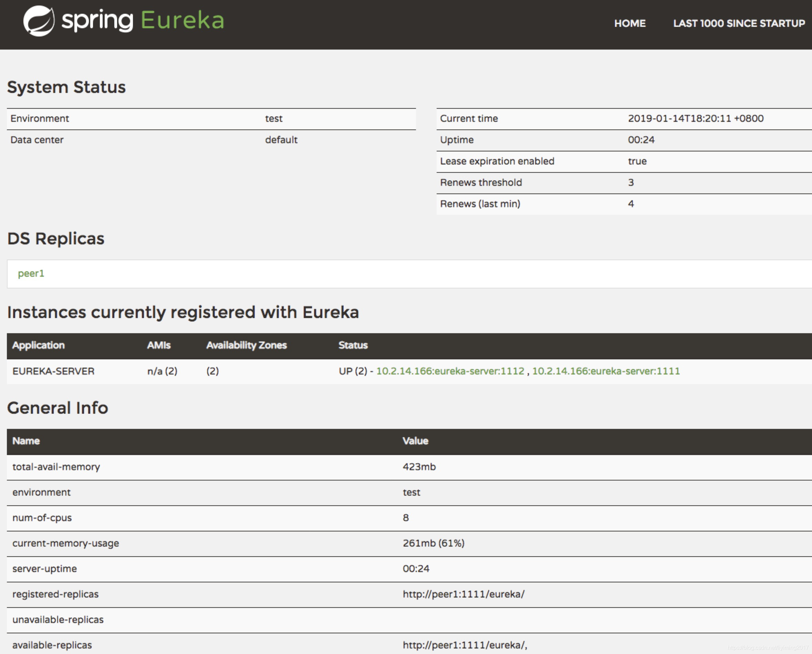Open the HOME navigation item
Screen dimensions: 812x654
tap(629, 23)
